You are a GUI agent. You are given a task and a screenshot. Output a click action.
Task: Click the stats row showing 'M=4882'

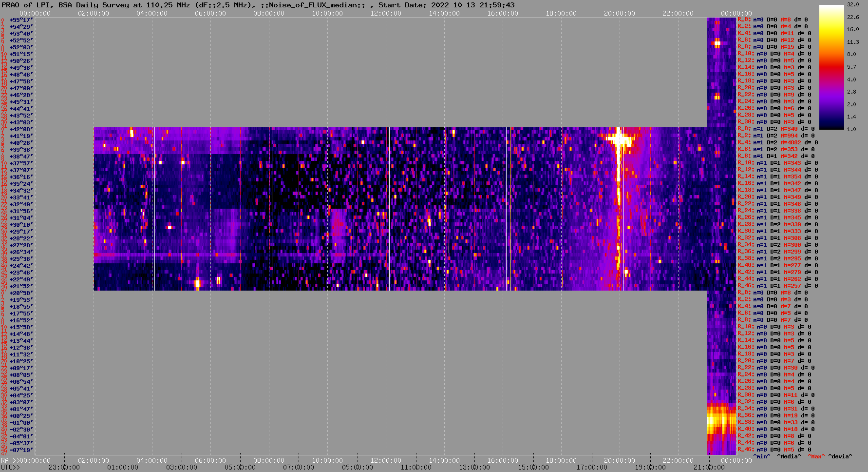(x=777, y=143)
